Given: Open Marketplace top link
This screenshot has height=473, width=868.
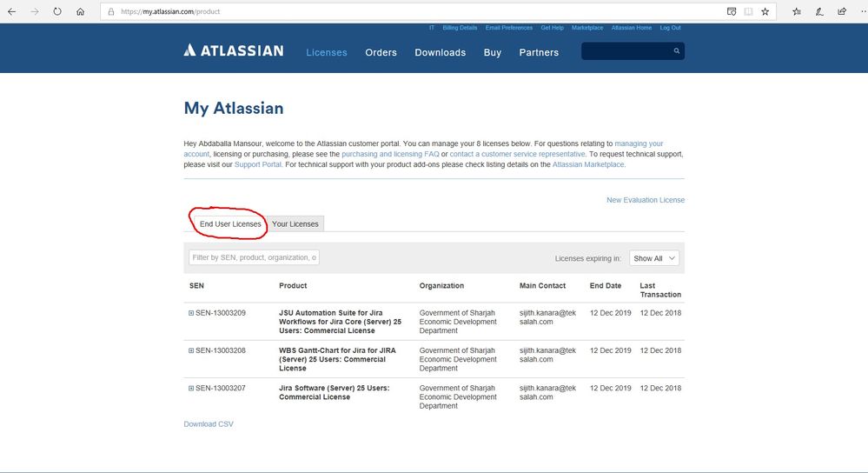Looking at the screenshot, I should (587, 28).
